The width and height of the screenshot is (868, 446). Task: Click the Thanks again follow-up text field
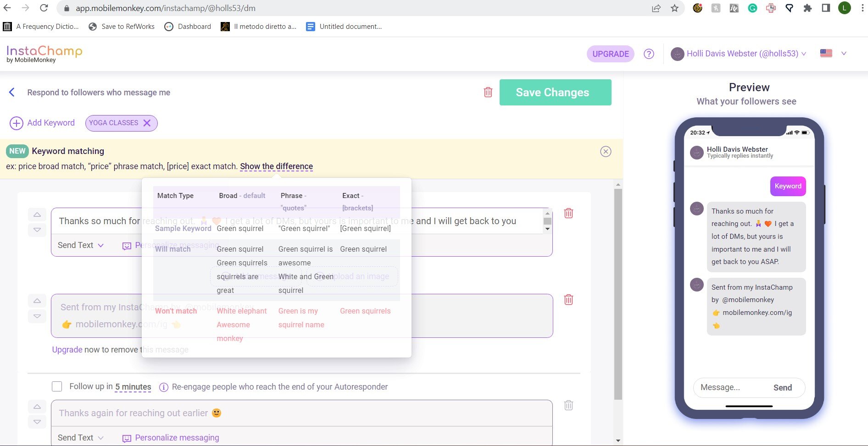[301, 413]
